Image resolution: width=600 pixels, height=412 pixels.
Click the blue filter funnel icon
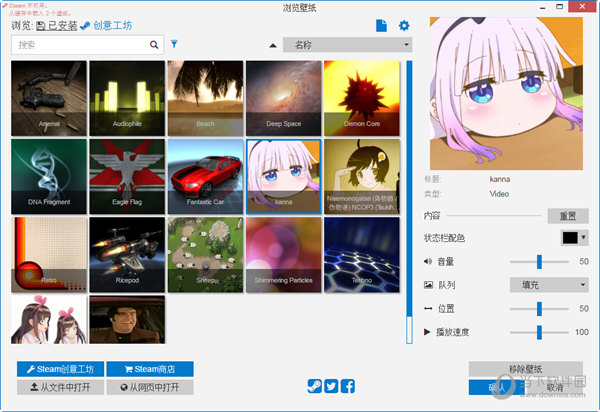(174, 44)
